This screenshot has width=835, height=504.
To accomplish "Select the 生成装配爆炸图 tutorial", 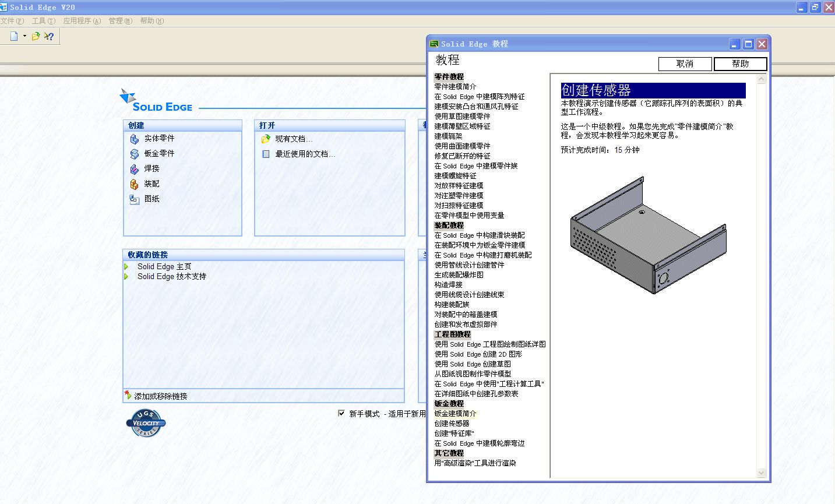I will pos(459,275).
